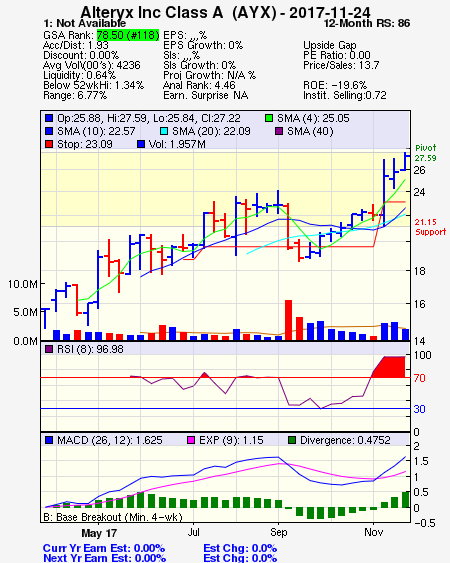Click the Proj Growth: N/A % text

(209, 75)
